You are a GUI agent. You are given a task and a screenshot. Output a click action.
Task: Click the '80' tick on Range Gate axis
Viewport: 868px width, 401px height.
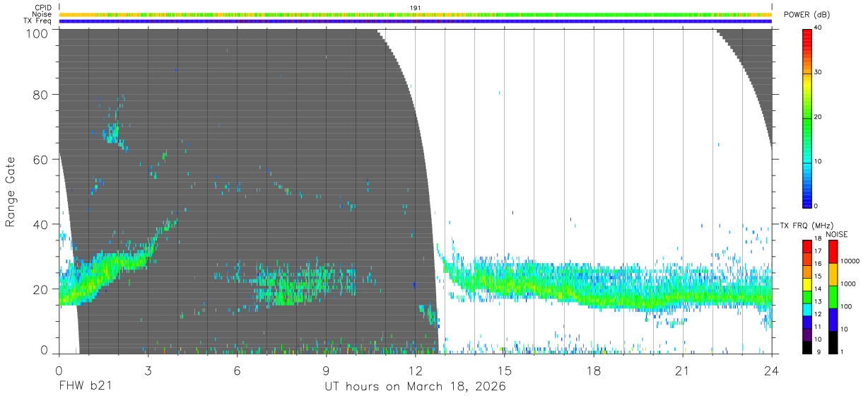tap(40, 95)
